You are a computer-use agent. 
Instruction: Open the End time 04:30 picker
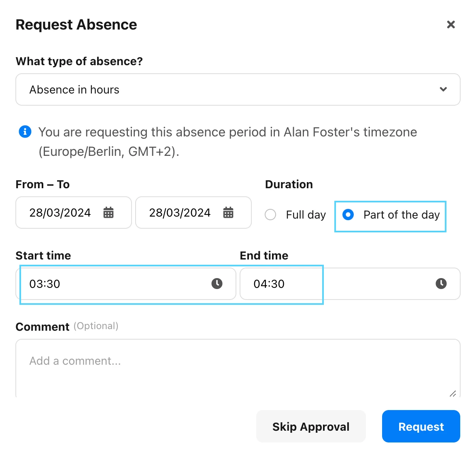pyautogui.click(x=350, y=284)
